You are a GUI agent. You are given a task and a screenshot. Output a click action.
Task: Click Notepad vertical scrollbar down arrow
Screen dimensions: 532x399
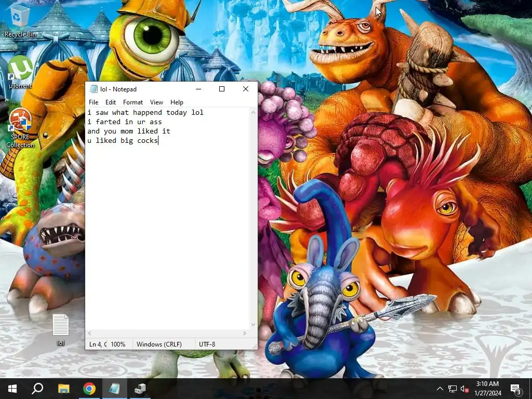[x=253, y=325]
